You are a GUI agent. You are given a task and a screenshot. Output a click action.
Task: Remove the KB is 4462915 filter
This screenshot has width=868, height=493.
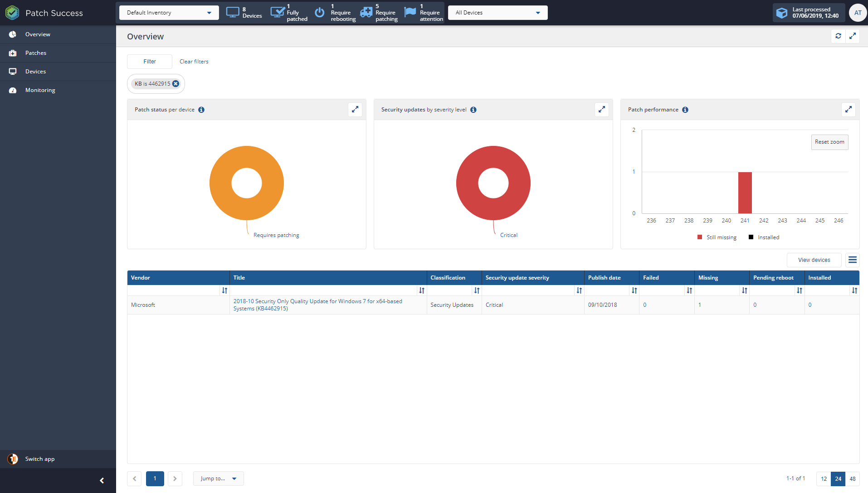[176, 84]
